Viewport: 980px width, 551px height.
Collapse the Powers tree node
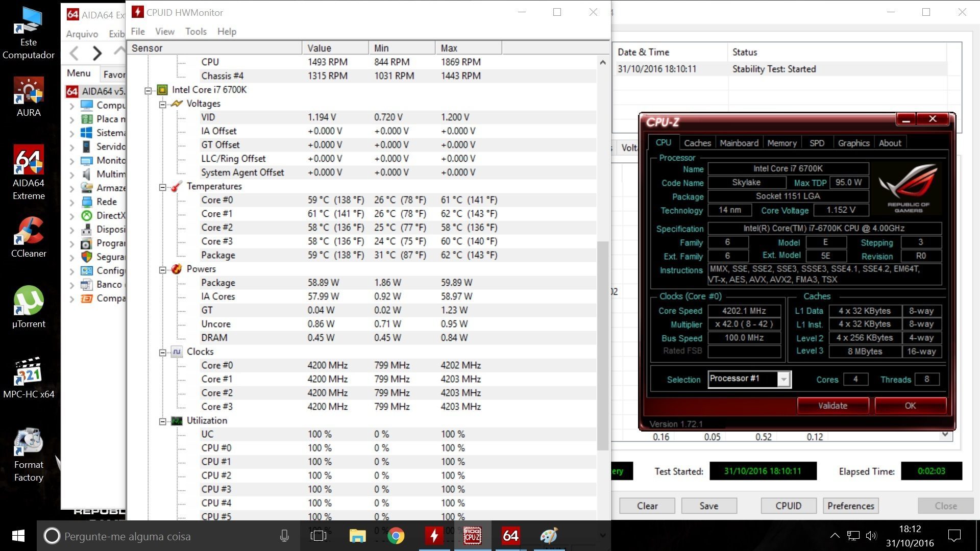point(162,269)
